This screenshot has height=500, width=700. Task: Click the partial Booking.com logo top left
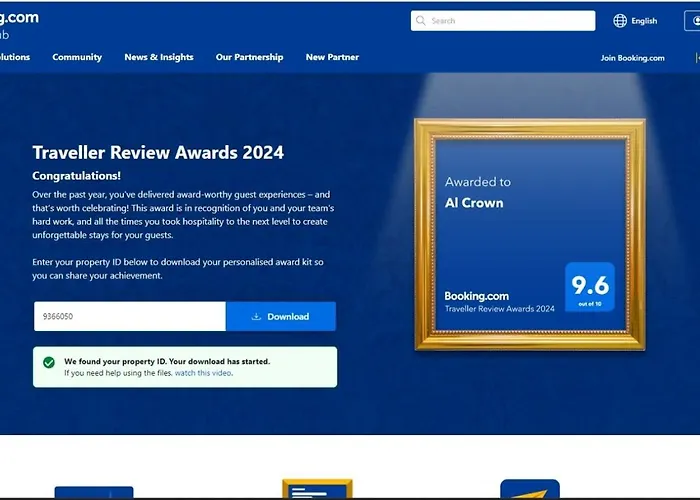tap(19, 25)
